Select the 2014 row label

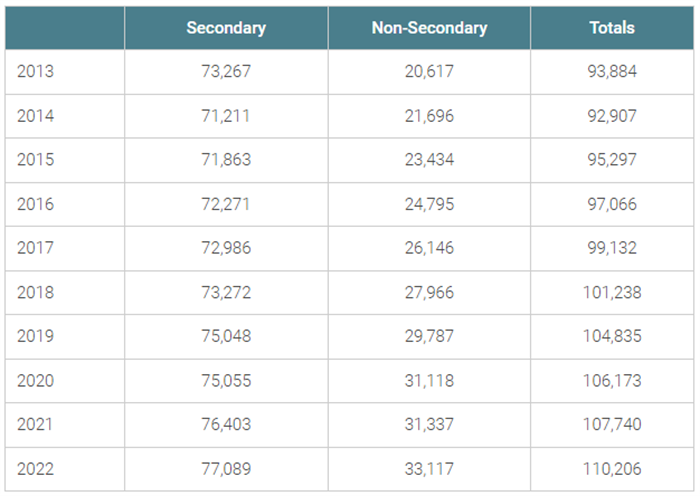point(35,116)
